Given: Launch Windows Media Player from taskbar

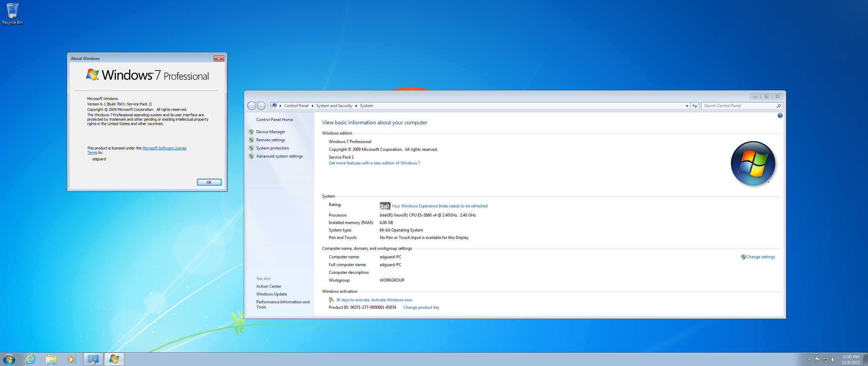Looking at the screenshot, I should coord(72,359).
